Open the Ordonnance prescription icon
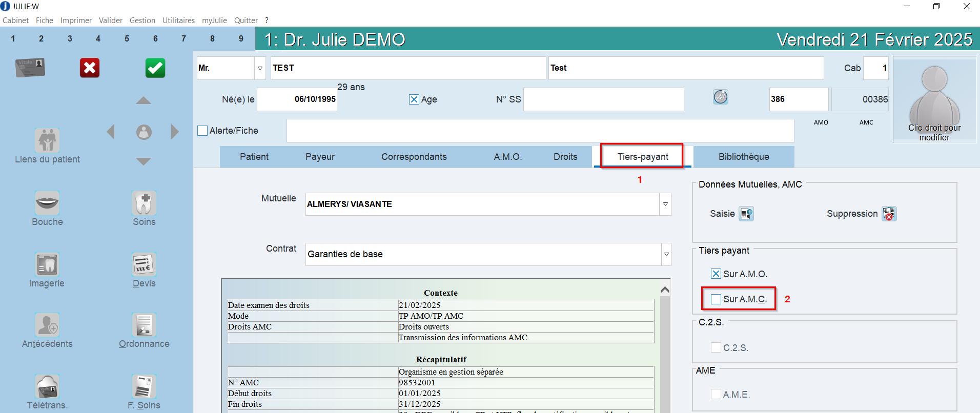 [144, 325]
